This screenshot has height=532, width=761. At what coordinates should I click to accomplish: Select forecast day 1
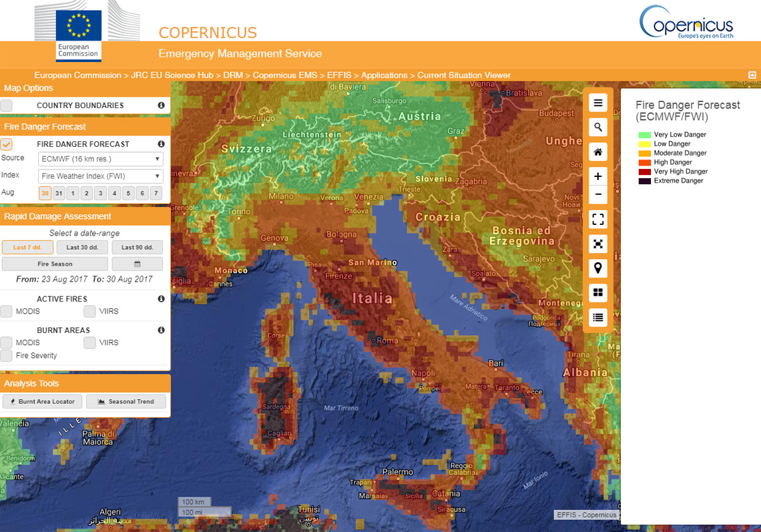click(73, 193)
